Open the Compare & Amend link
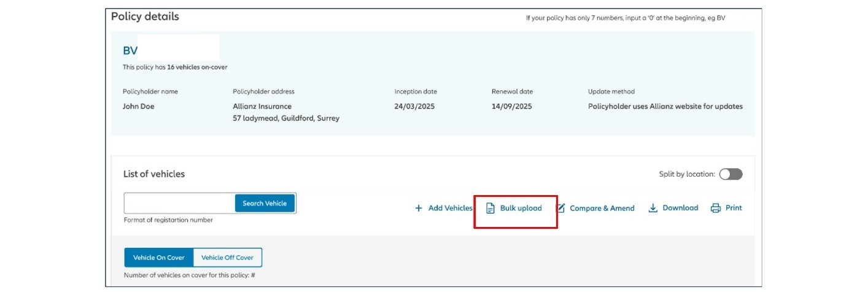This screenshot has height=292, width=868. click(x=602, y=208)
